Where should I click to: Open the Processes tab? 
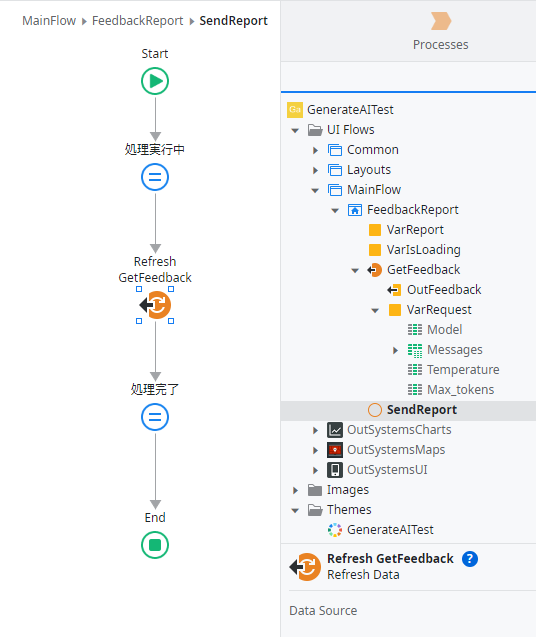[x=441, y=32]
